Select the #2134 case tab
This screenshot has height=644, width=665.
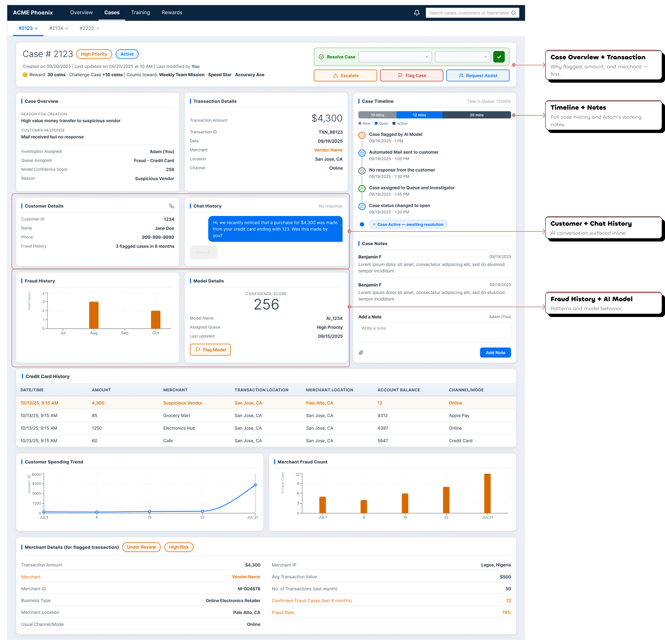[x=56, y=28]
